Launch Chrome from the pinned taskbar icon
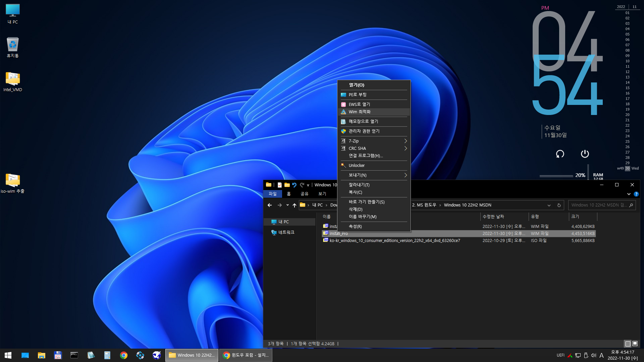Screen dimensions: 644x362 pos(124,355)
